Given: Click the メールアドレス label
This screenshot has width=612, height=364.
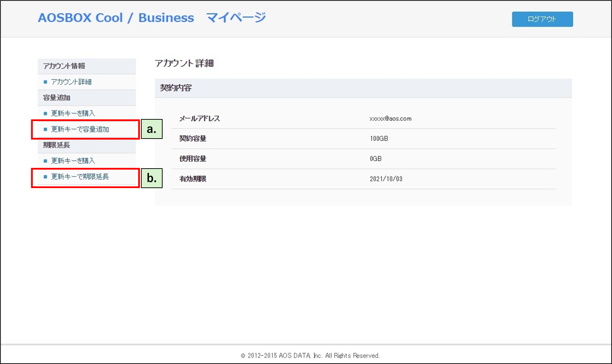Looking at the screenshot, I should pos(200,119).
